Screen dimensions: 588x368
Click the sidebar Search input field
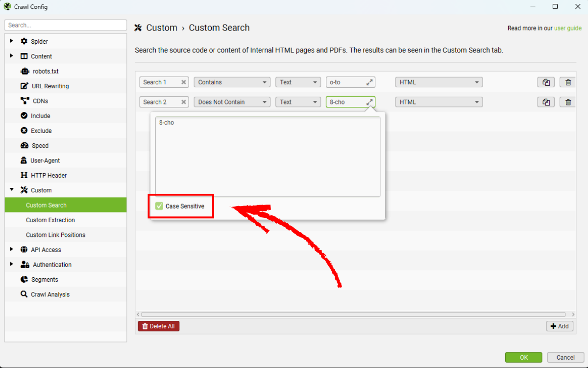point(66,25)
